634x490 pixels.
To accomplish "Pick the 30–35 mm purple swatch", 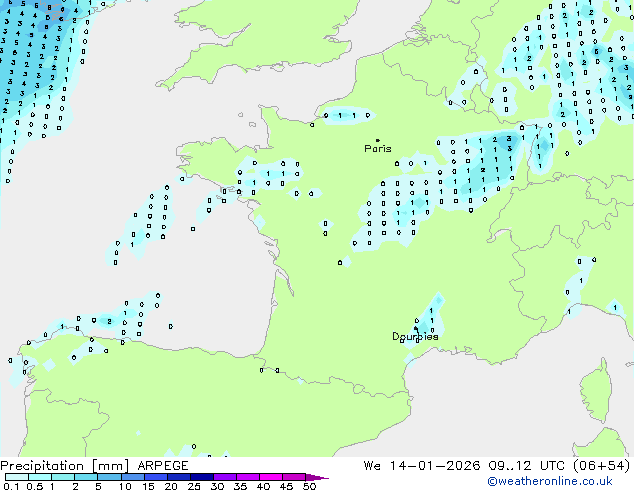I will pos(225,477).
